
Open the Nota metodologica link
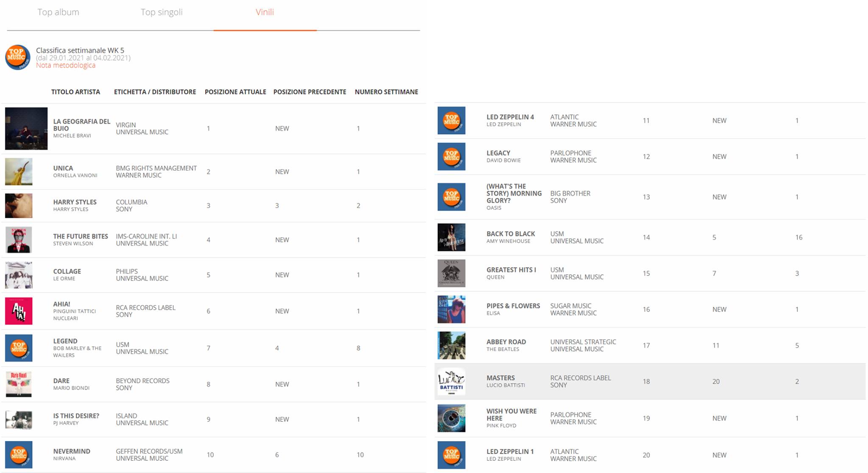click(x=66, y=65)
